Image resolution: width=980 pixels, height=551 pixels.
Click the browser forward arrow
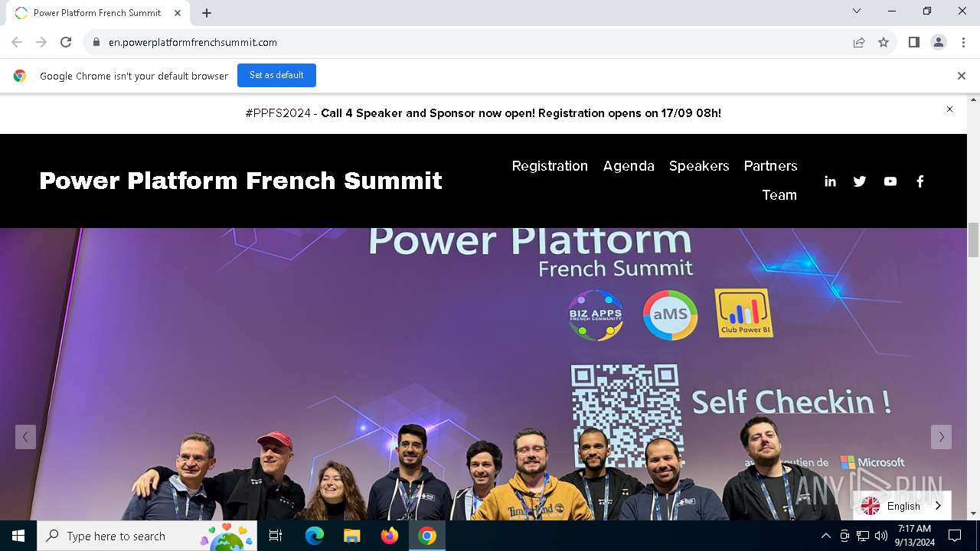tap(41, 42)
